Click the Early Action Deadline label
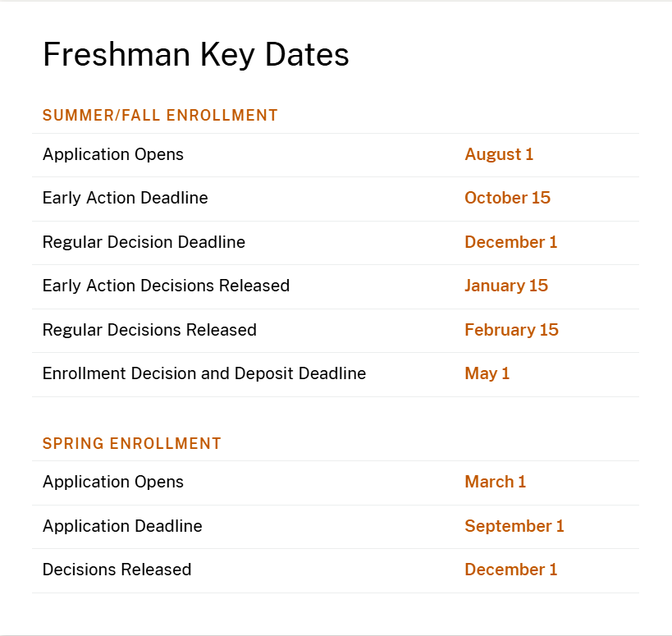 (126, 198)
